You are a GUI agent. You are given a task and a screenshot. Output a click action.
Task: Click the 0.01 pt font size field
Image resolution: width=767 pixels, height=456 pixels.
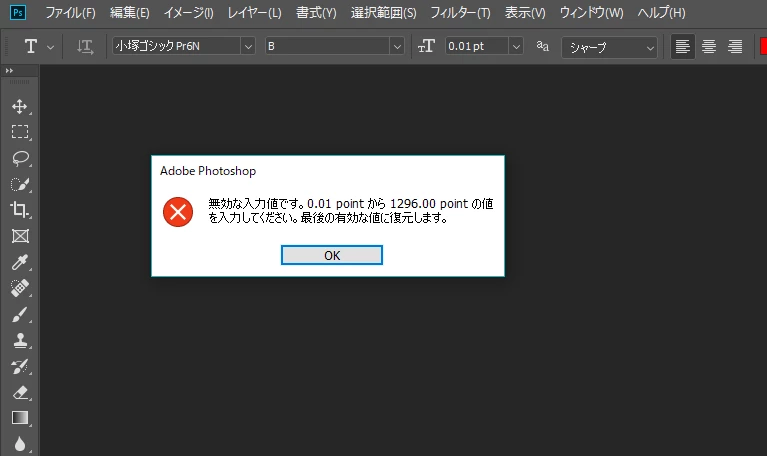477,46
